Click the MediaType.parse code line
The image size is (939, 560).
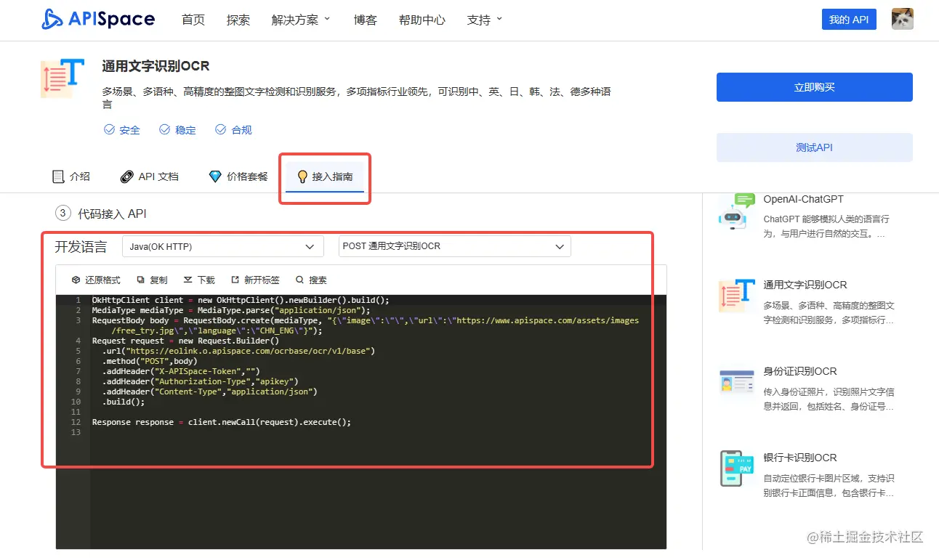click(231, 310)
